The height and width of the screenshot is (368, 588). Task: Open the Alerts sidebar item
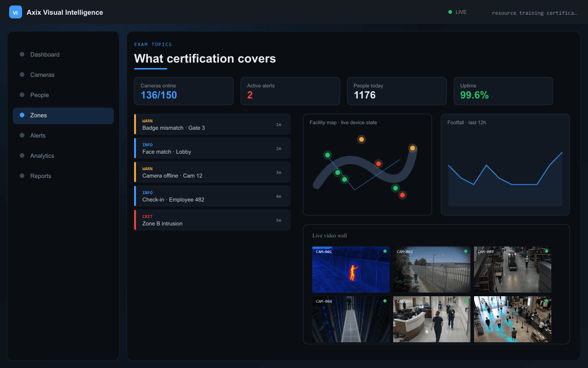[x=63, y=135]
